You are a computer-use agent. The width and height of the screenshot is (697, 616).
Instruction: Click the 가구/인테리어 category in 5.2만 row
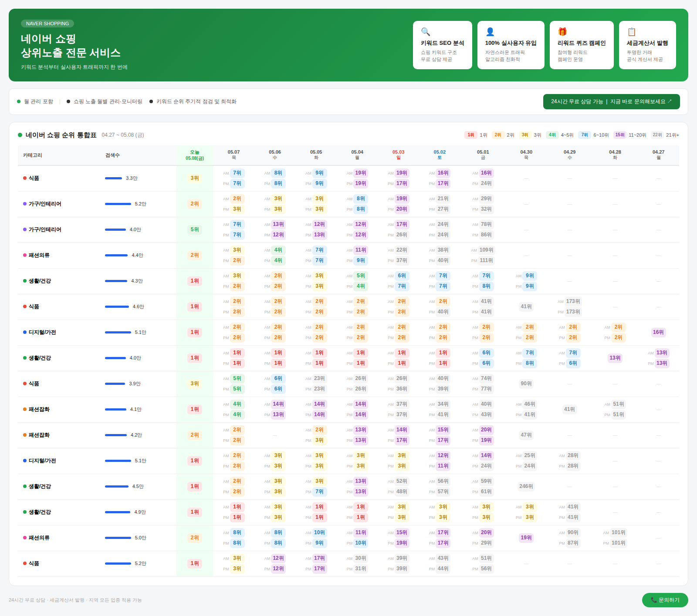(45, 204)
